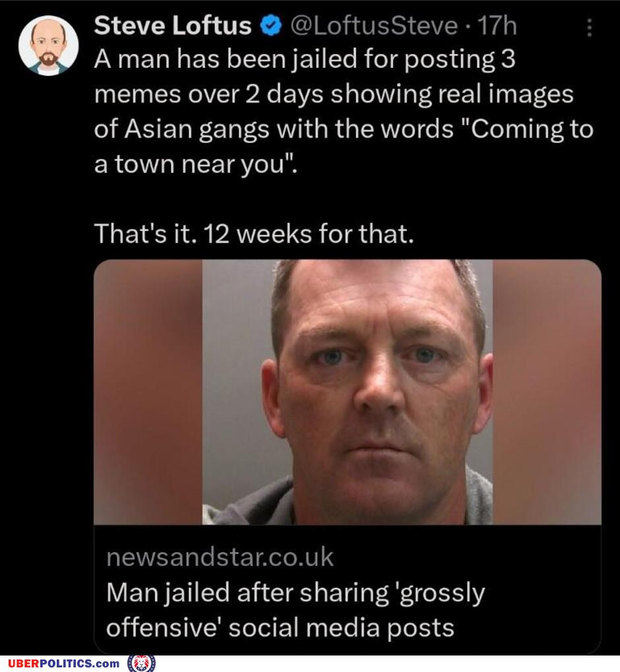Click the newsandstar.co.uk domain label

[220, 557]
